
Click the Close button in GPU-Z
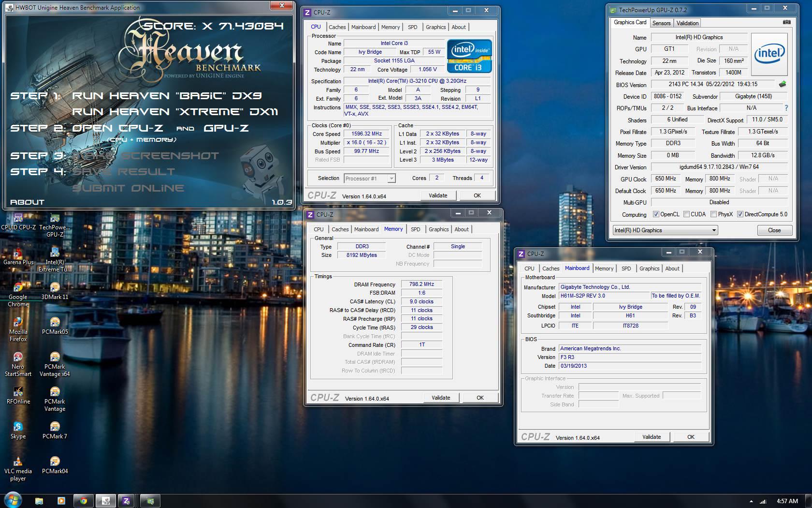pyautogui.click(x=774, y=230)
